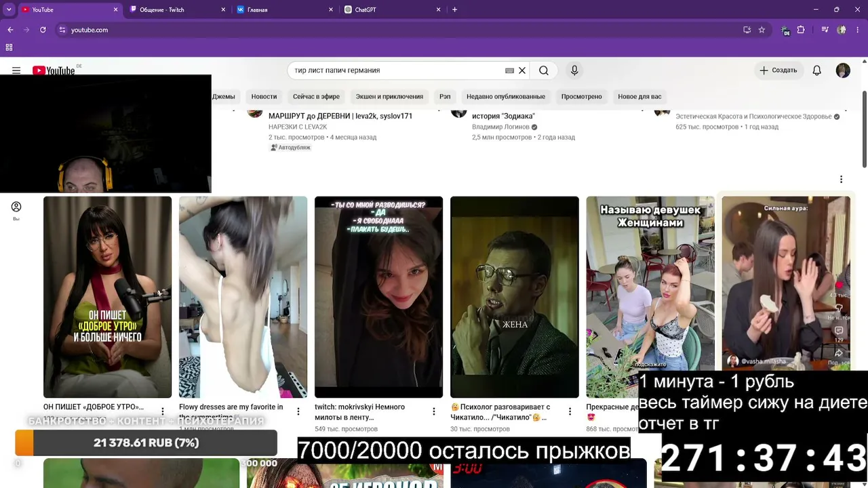
Task: Open options for ОН ПИШЕТ «ДОБРОЕ УТРО» short
Action: coord(163,411)
